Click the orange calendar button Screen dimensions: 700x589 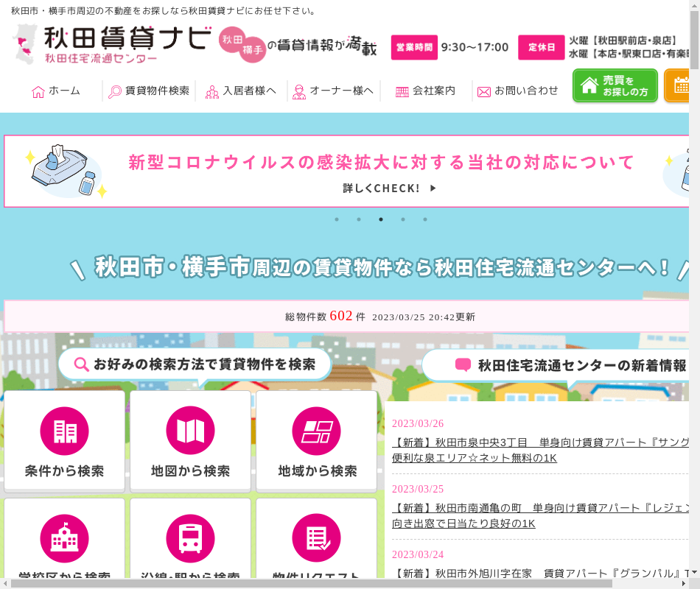(680, 85)
